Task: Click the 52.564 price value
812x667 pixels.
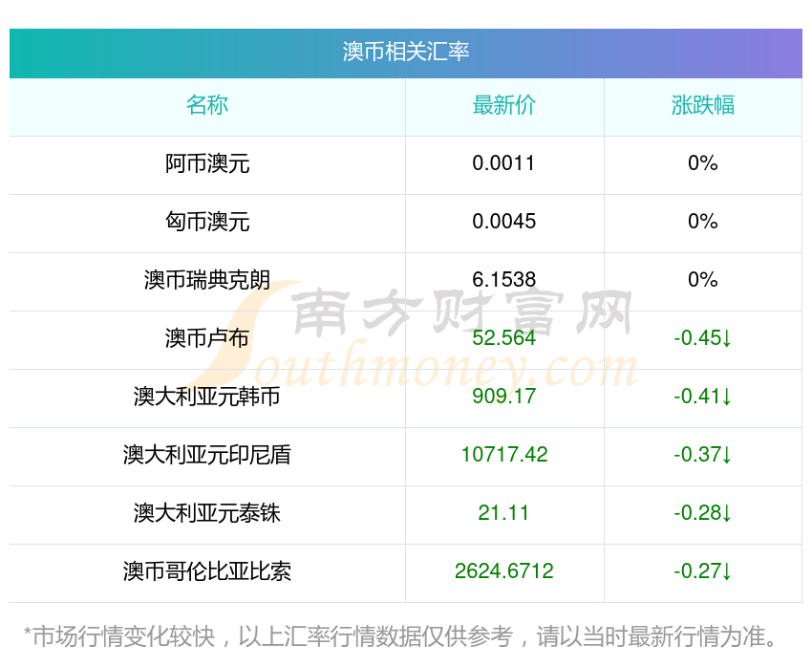Action: point(503,338)
